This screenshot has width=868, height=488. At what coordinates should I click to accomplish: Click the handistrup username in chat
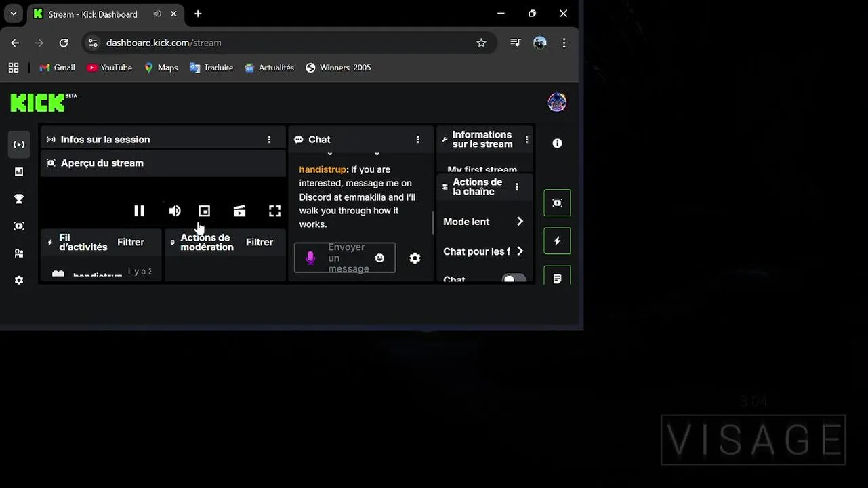pos(323,169)
